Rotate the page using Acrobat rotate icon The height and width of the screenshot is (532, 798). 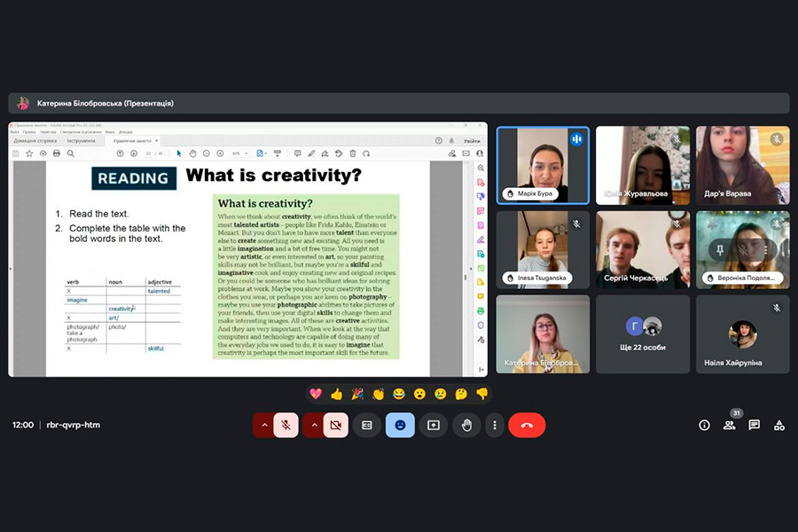[x=366, y=153]
